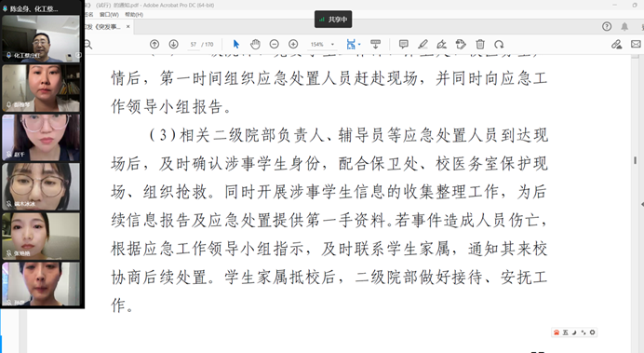Add a sticky note comment
The image size is (644, 353).
click(x=404, y=44)
